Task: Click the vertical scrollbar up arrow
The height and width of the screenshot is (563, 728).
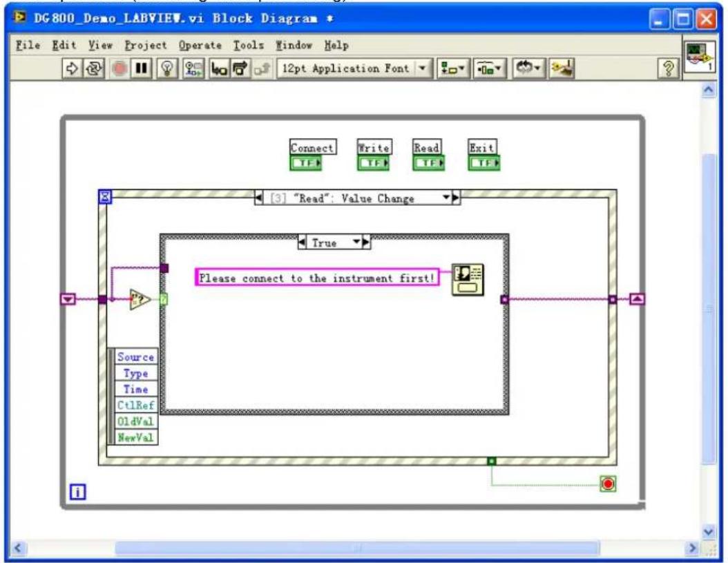Action: pos(709,90)
